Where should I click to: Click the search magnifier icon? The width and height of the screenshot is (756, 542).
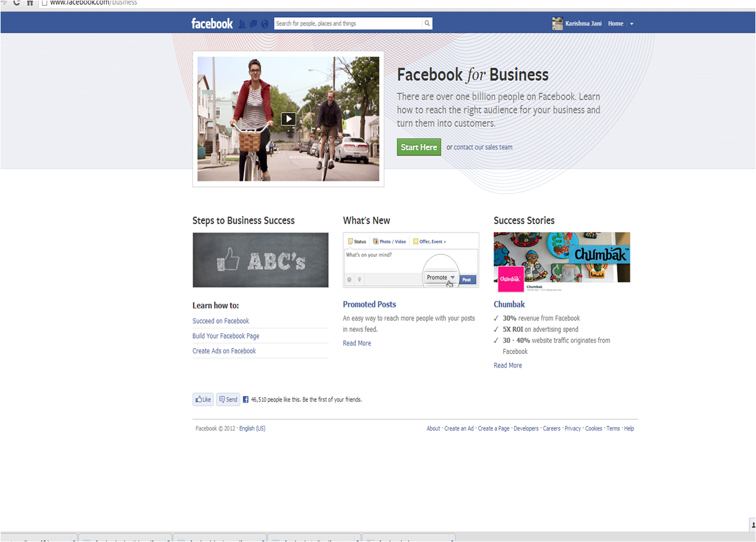tap(427, 24)
